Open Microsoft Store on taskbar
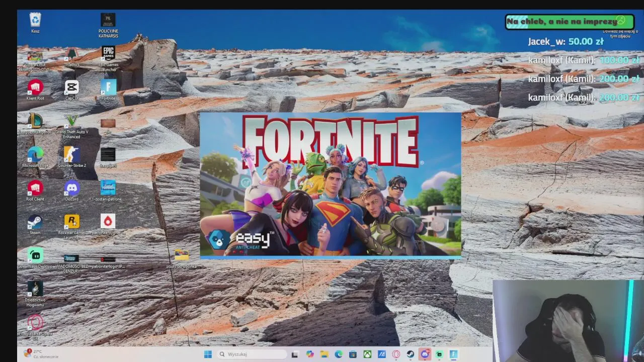644x362 pixels. click(353, 354)
